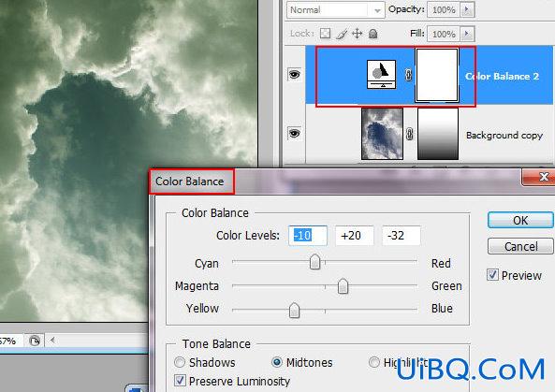Click the lock position move icon

358,34
